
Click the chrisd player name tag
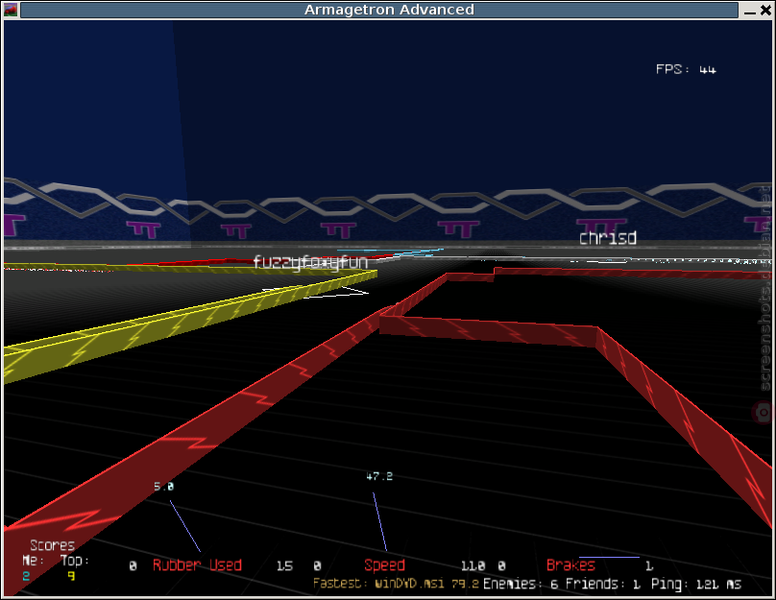[608, 238]
